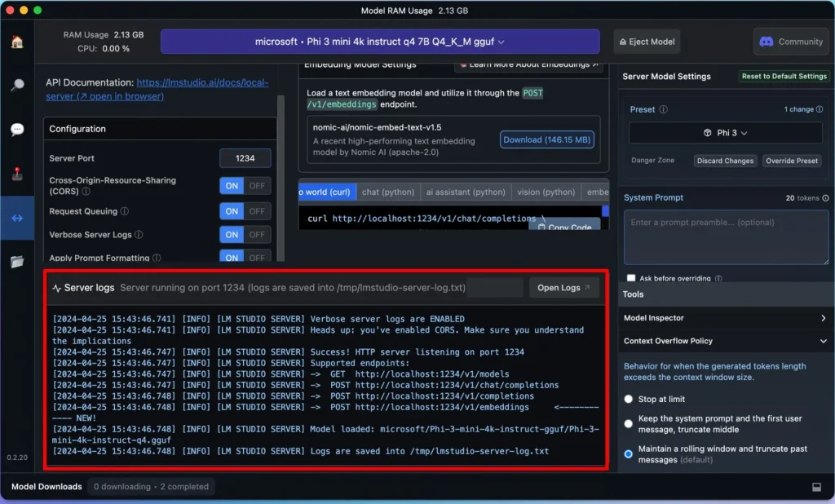Click the Request Queuing info icon
835x504 pixels.
[125, 211]
